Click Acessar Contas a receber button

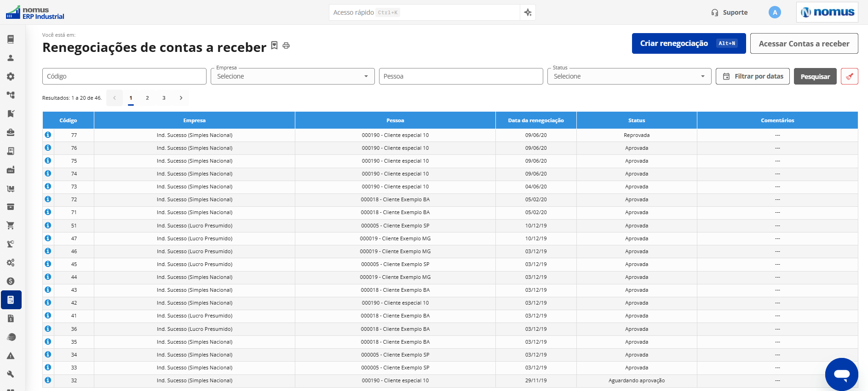pos(804,44)
